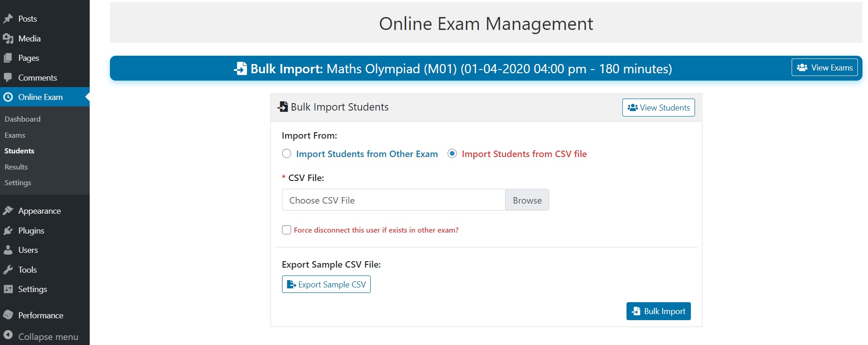Click the Export Sample CSV button

(326, 284)
